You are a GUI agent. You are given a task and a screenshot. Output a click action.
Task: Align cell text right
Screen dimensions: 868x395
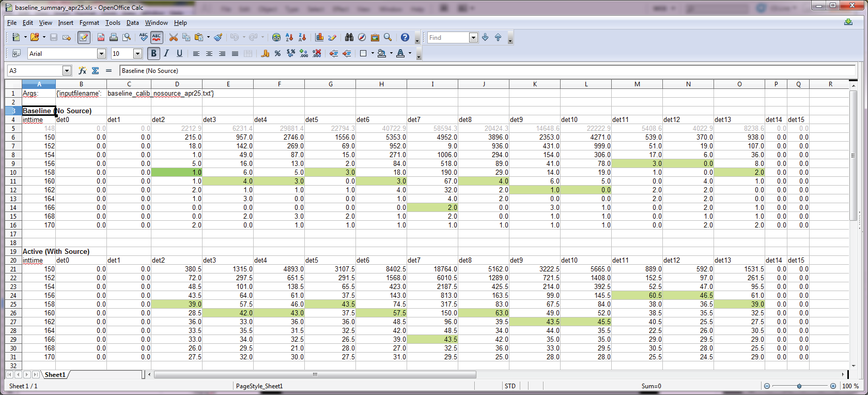222,53
